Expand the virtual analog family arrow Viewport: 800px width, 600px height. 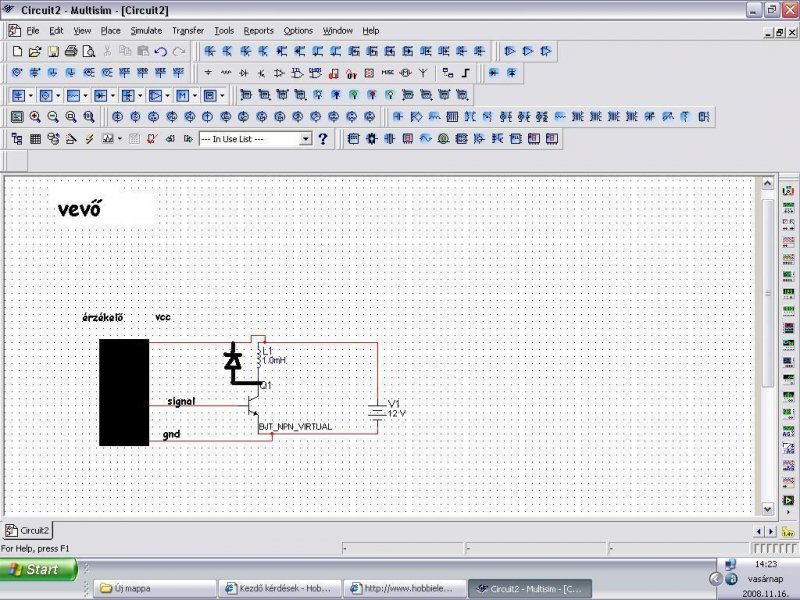click(x=167, y=95)
